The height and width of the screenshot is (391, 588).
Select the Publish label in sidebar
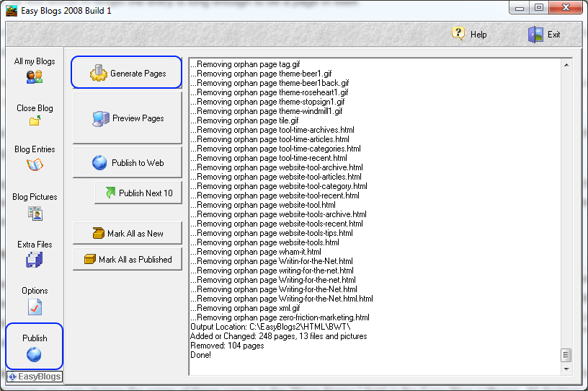35,338
